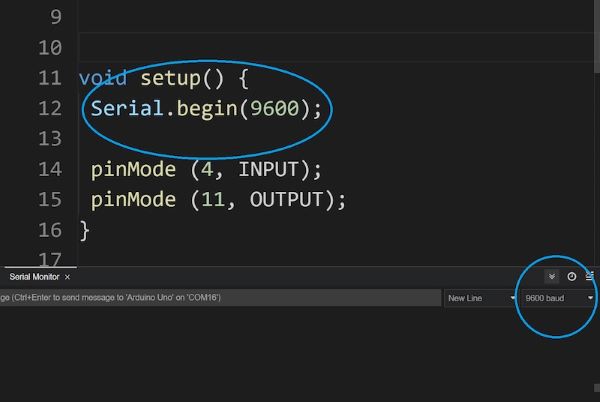Click line number 15 in gutter
Viewport: 600px width, 402px height.
50,200
